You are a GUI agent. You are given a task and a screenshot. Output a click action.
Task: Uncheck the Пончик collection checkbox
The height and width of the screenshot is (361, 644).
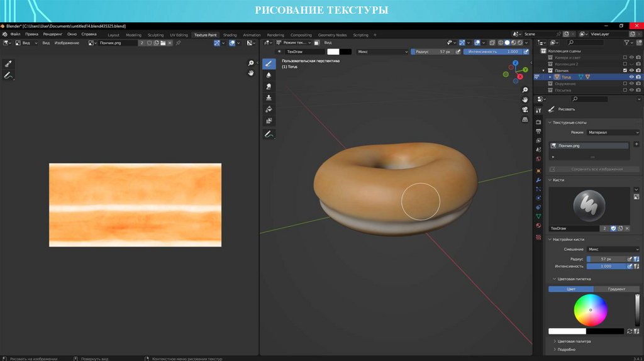625,70
